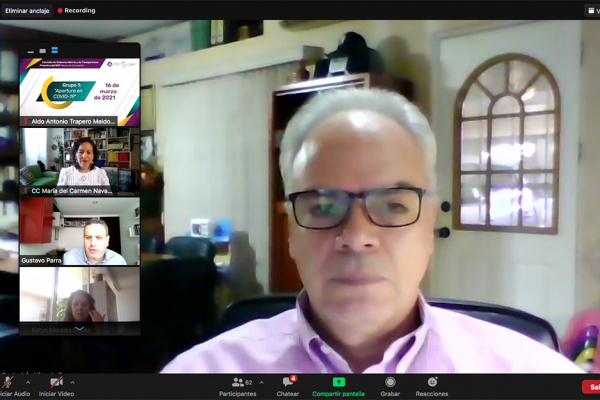The height and width of the screenshot is (400, 600).
Task: Select Gustavo Parra video thumbnail
Action: 80,231
